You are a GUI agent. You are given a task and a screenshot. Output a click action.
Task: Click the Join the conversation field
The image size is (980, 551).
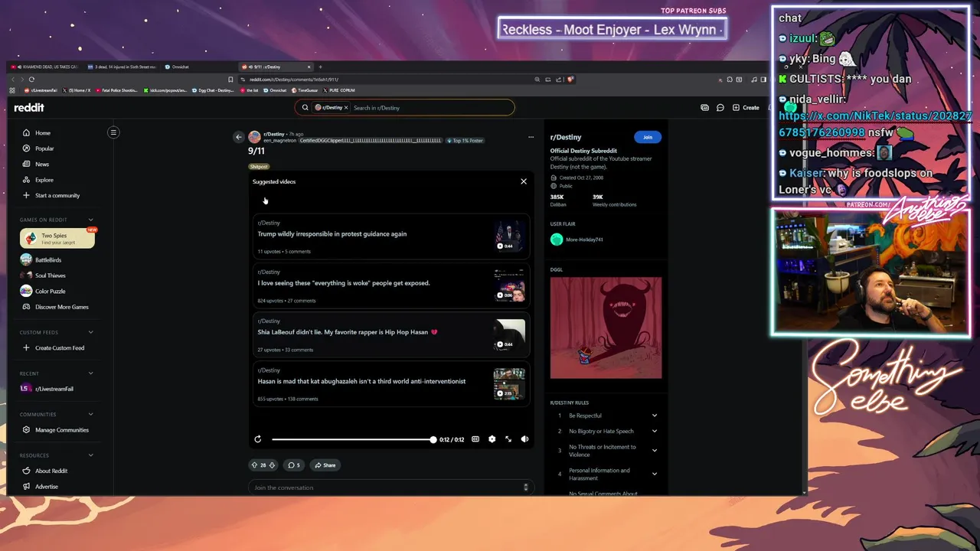(390, 487)
